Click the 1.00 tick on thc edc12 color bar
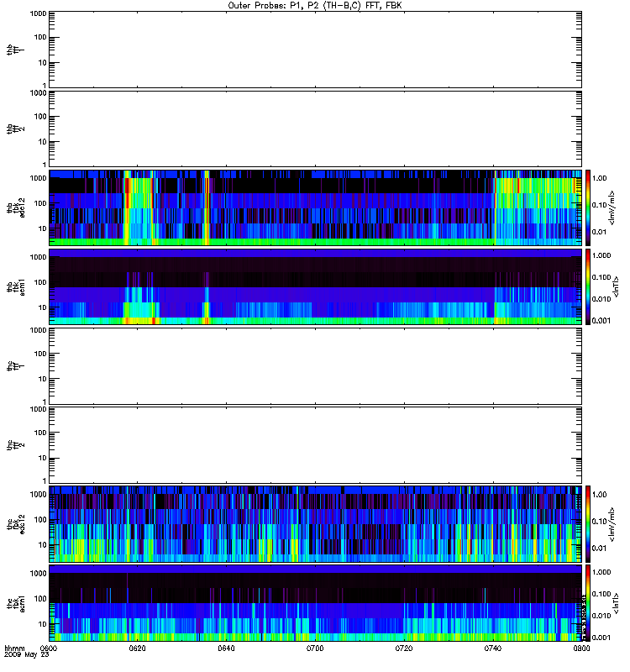This screenshot has height=672, width=630. click(600, 495)
